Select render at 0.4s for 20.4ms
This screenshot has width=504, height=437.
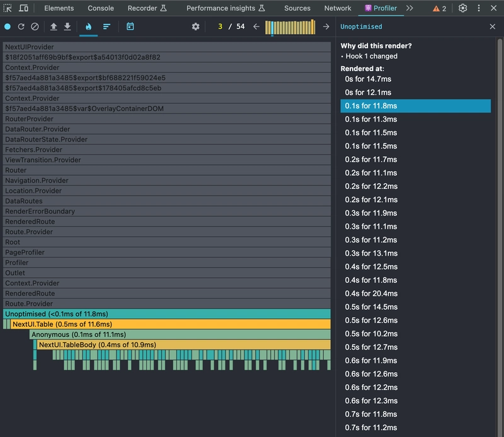click(370, 293)
